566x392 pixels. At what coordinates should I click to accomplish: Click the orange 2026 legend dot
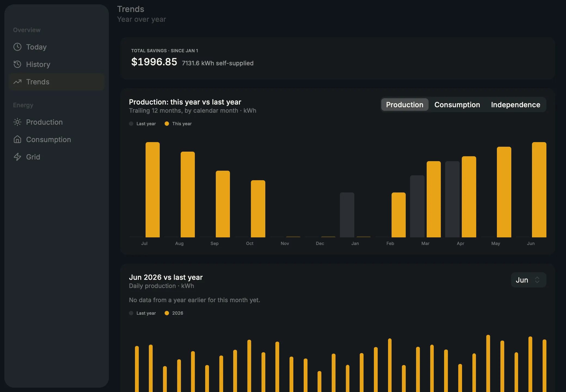(167, 313)
